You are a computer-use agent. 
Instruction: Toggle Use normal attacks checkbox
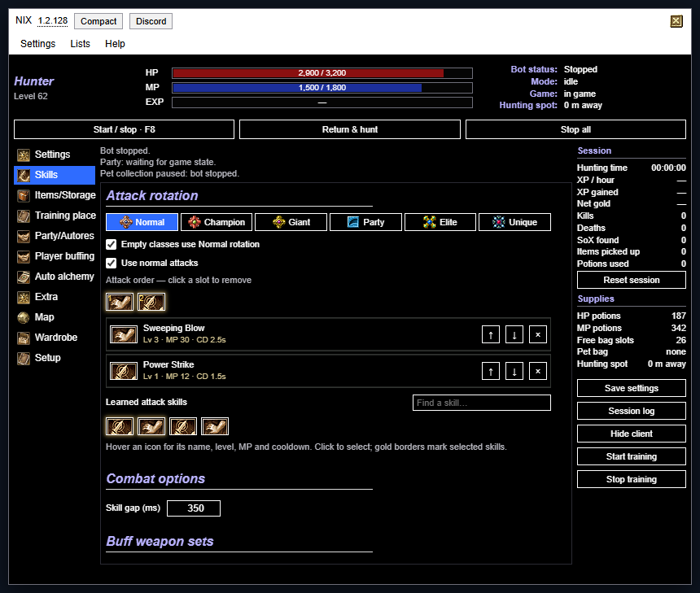112,264
